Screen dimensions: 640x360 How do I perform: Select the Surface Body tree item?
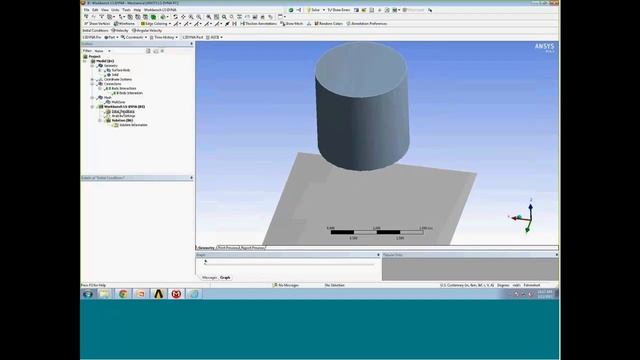click(x=121, y=70)
